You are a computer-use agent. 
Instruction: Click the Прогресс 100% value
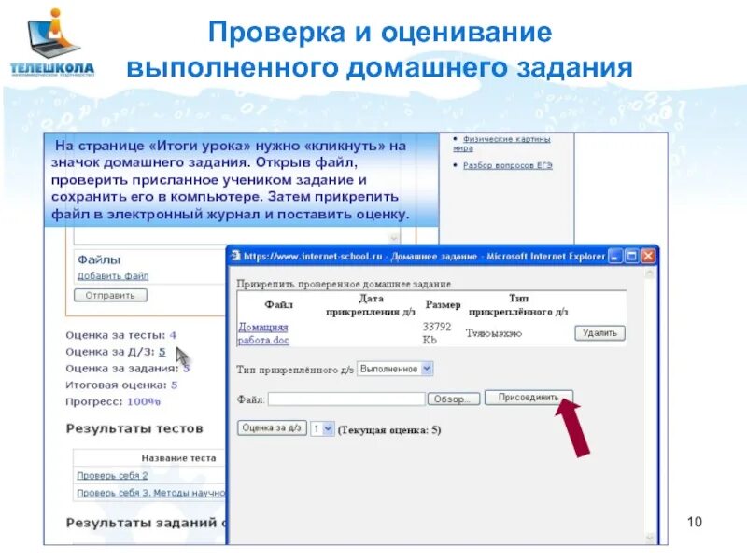coord(144,401)
